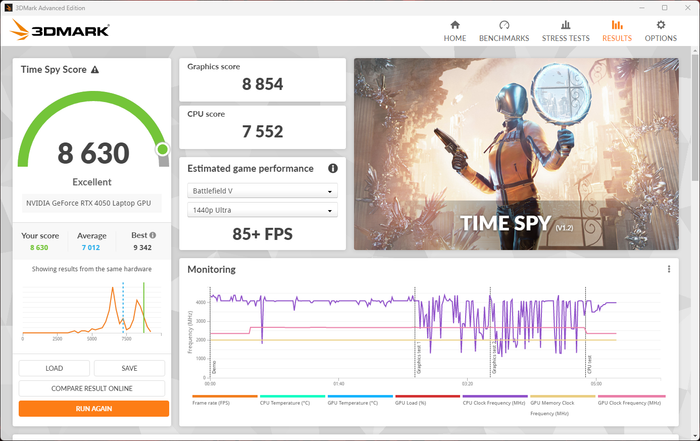
Task: Maximize the 3DMark window
Action: (x=664, y=8)
